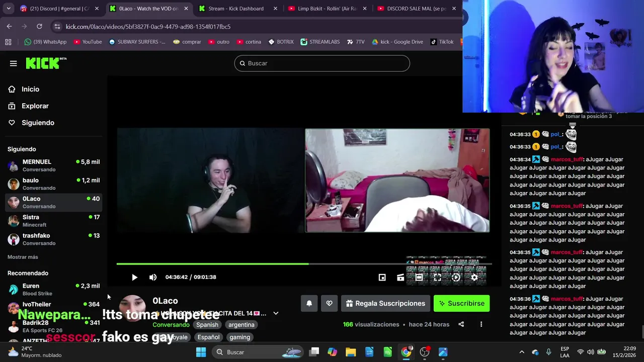
Task: Click the address bar URL
Action: tap(148, 27)
